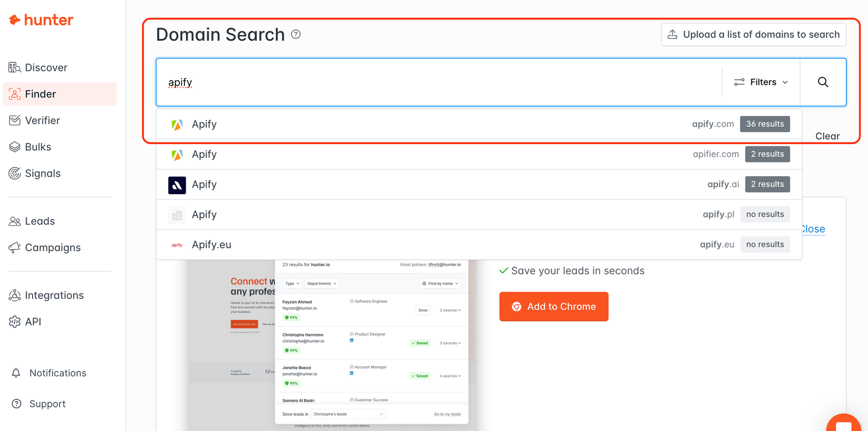
Task: Go to the Signals page
Action: coord(42,173)
